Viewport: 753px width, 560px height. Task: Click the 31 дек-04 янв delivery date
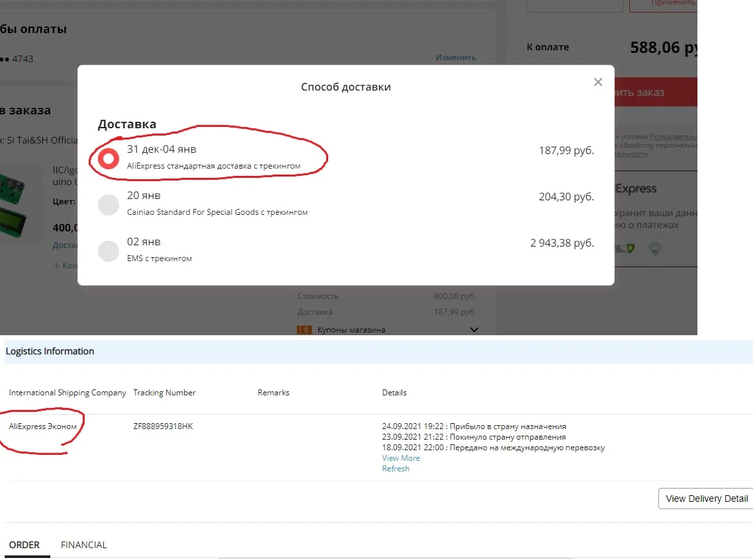[161, 149]
